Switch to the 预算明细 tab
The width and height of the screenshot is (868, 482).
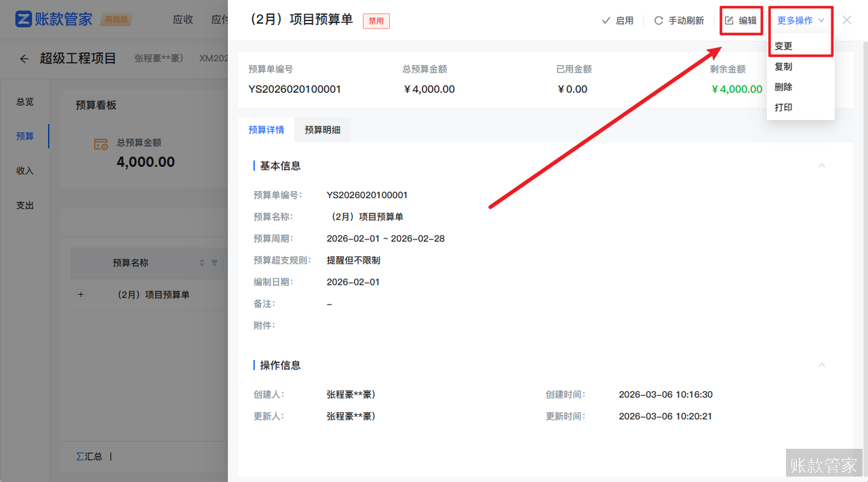322,129
